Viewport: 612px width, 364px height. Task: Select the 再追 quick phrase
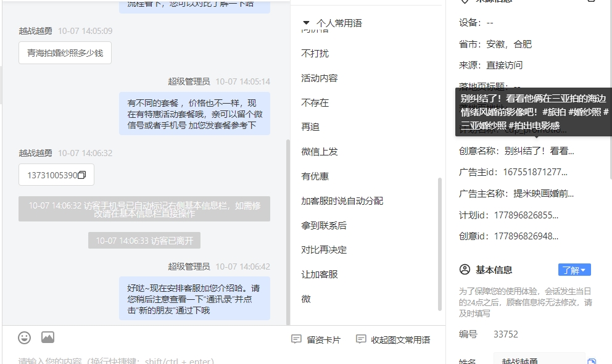pyautogui.click(x=310, y=127)
